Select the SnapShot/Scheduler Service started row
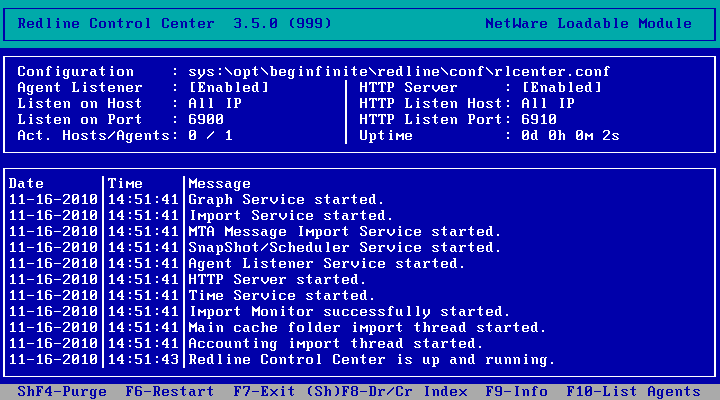The height and width of the screenshot is (400, 720). click(255, 248)
